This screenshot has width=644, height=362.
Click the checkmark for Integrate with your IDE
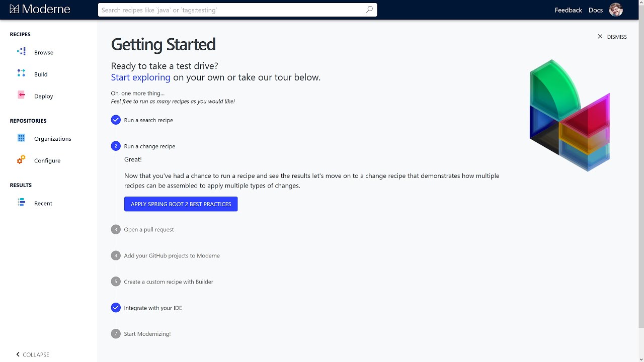[x=116, y=308]
